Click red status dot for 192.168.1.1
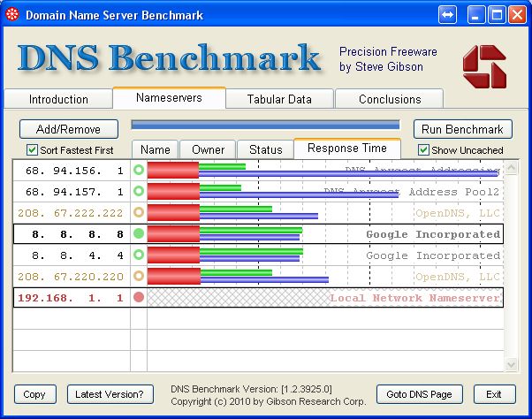This screenshot has width=532, height=419. coord(139,297)
